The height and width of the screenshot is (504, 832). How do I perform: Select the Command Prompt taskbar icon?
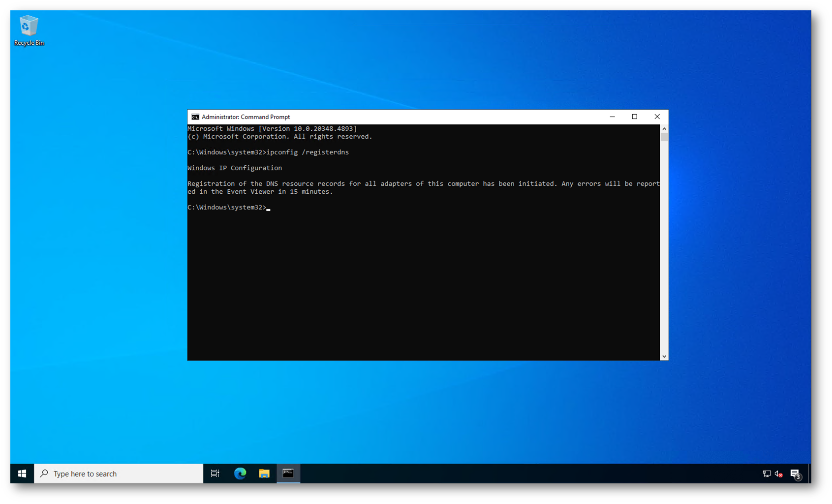[x=288, y=474]
